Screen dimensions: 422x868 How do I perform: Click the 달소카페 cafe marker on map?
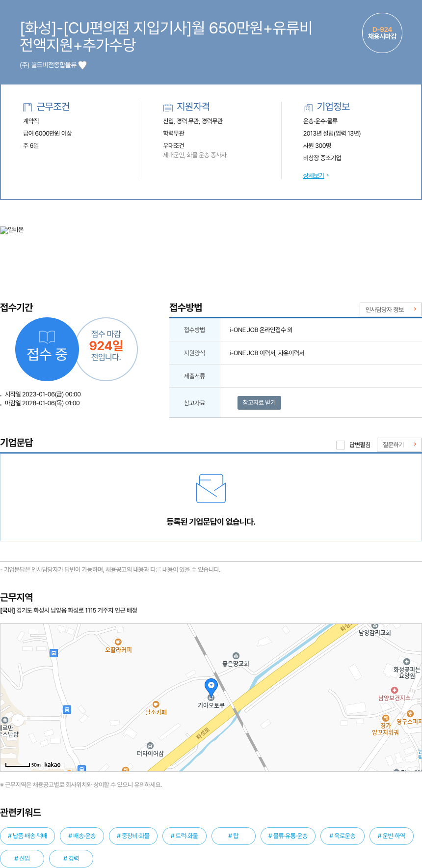156,704
